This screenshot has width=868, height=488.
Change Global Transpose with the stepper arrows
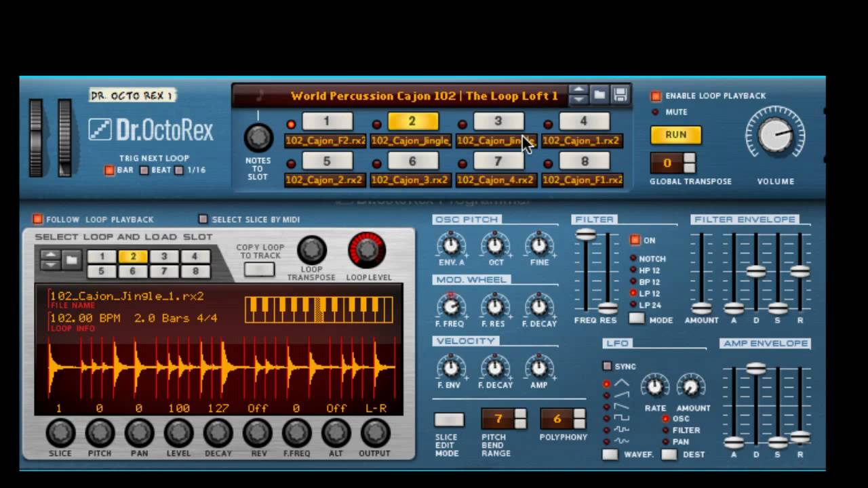pos(690,163)
